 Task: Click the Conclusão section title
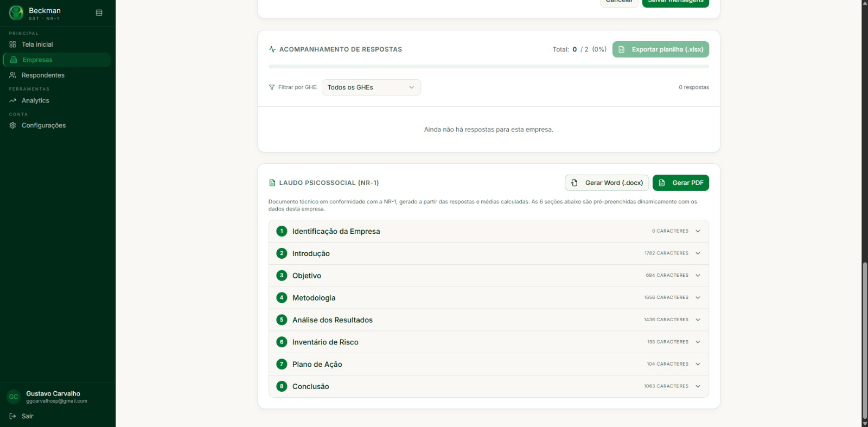click(310, 386)
